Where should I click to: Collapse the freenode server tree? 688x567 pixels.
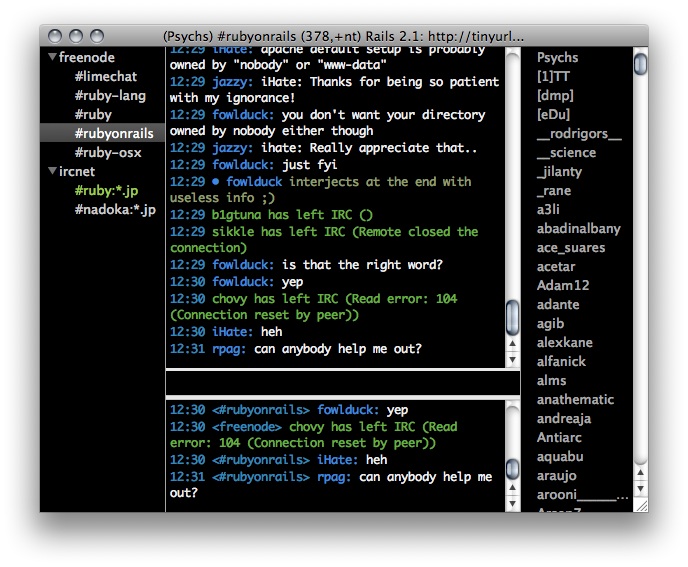[x=52, y=58]
